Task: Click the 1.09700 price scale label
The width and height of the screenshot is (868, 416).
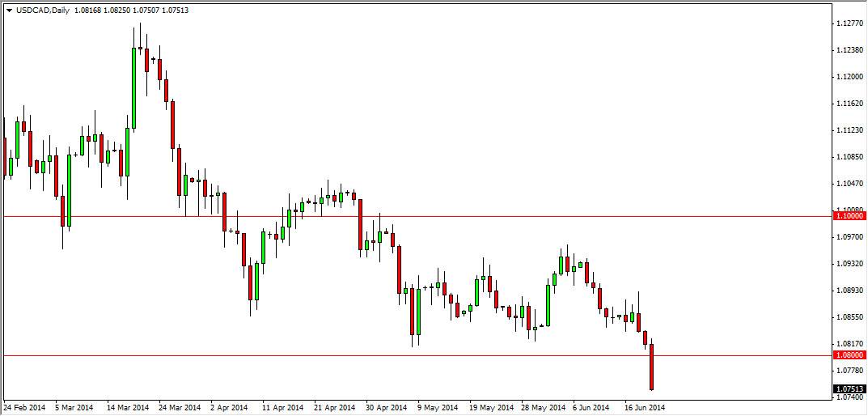Action: point(851,237)
